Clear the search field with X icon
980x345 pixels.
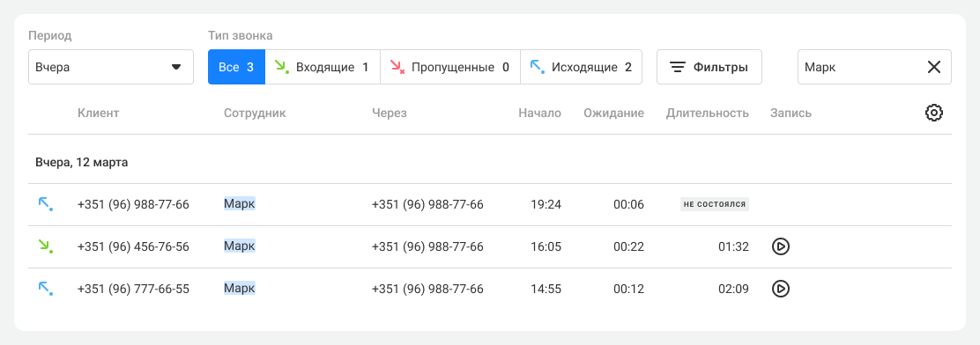point(934,67)
